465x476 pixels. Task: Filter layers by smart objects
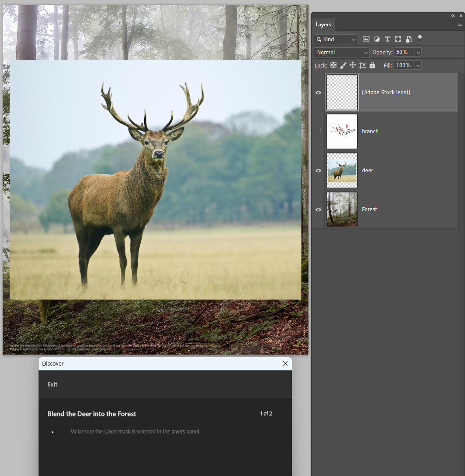pos(408,39)
